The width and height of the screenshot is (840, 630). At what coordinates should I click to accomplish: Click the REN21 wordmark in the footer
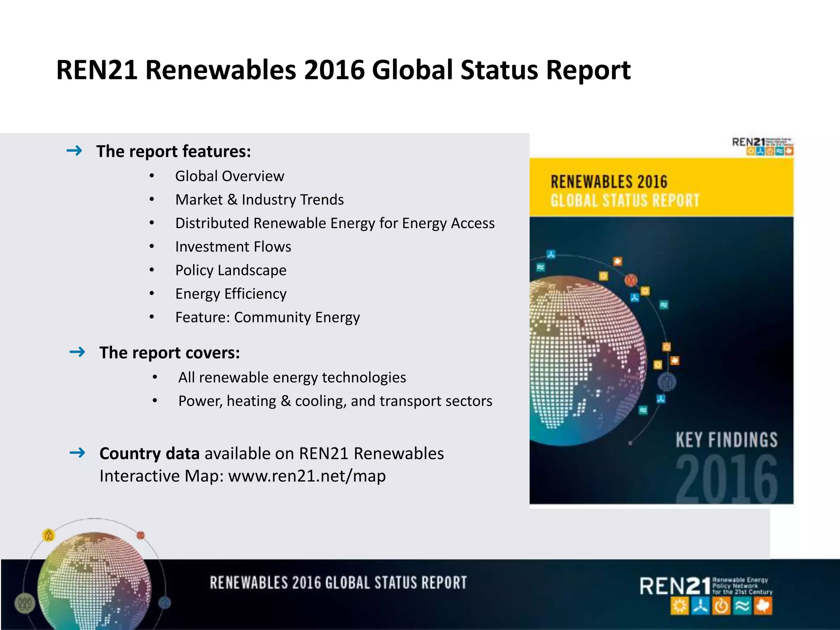click(675, 586)
